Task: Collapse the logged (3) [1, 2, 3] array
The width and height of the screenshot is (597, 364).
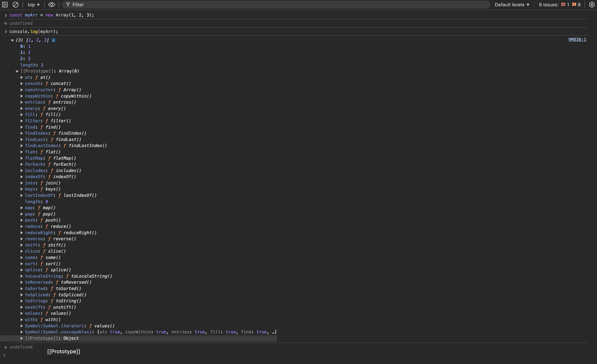Action: (12, 40)
